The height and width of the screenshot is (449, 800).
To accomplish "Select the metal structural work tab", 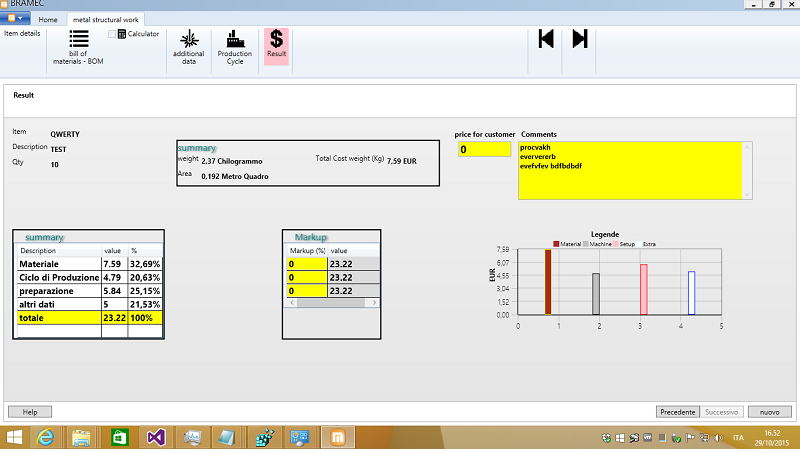I will click(x=106, y=19).
